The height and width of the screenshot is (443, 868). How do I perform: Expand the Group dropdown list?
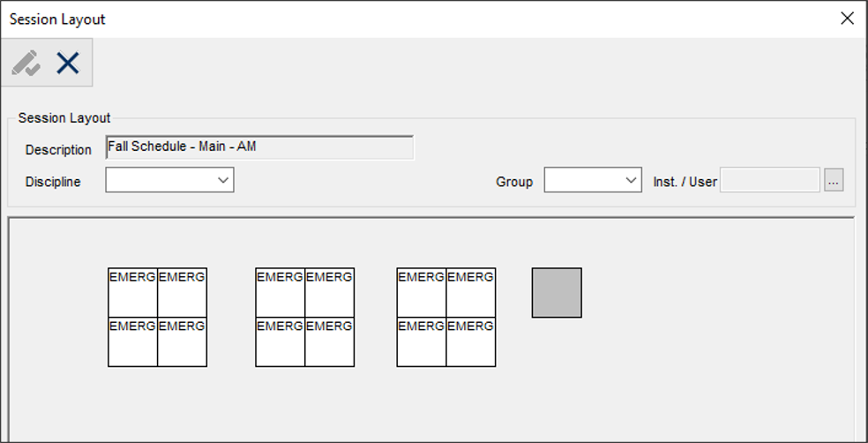coord(592,181)
